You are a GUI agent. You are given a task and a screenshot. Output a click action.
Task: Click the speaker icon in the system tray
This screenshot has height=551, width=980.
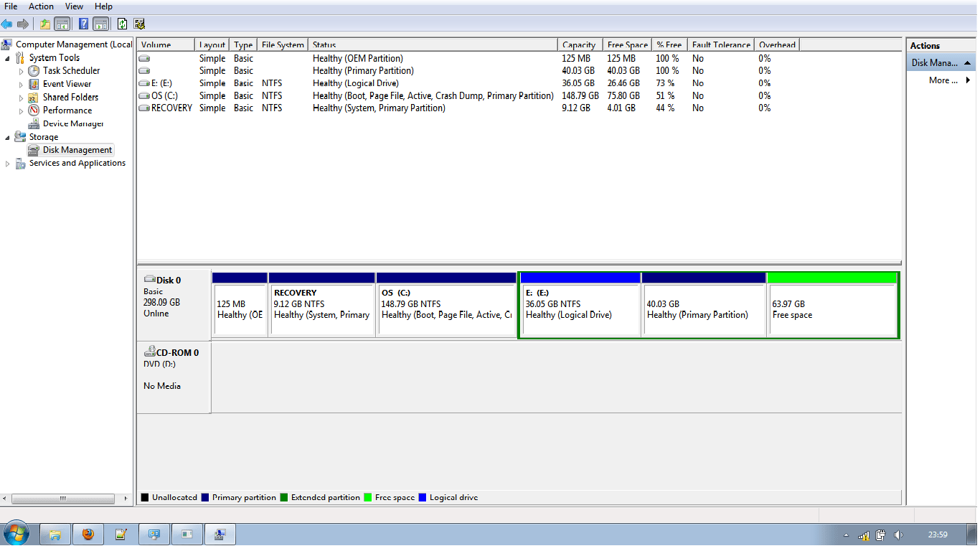point(899,534)
